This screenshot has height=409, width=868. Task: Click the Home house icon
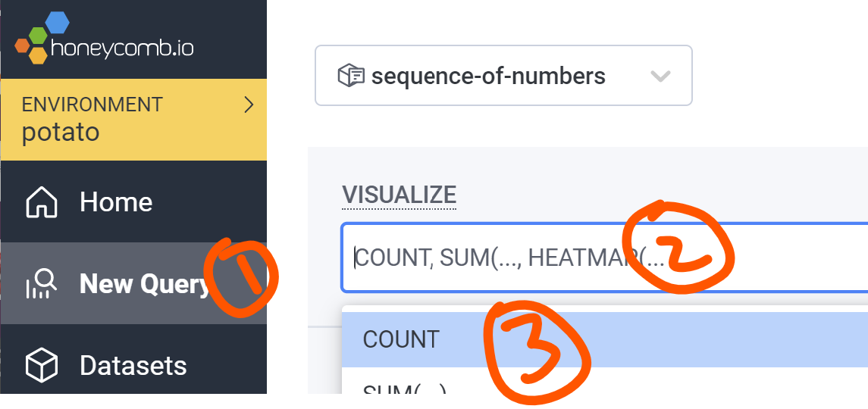click(42, 202)
